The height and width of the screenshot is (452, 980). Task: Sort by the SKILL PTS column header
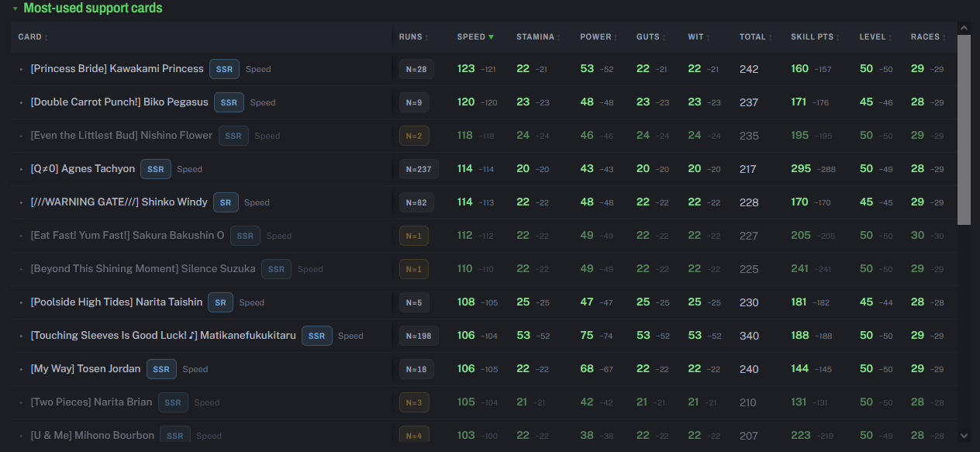click(x=816, y=37)
